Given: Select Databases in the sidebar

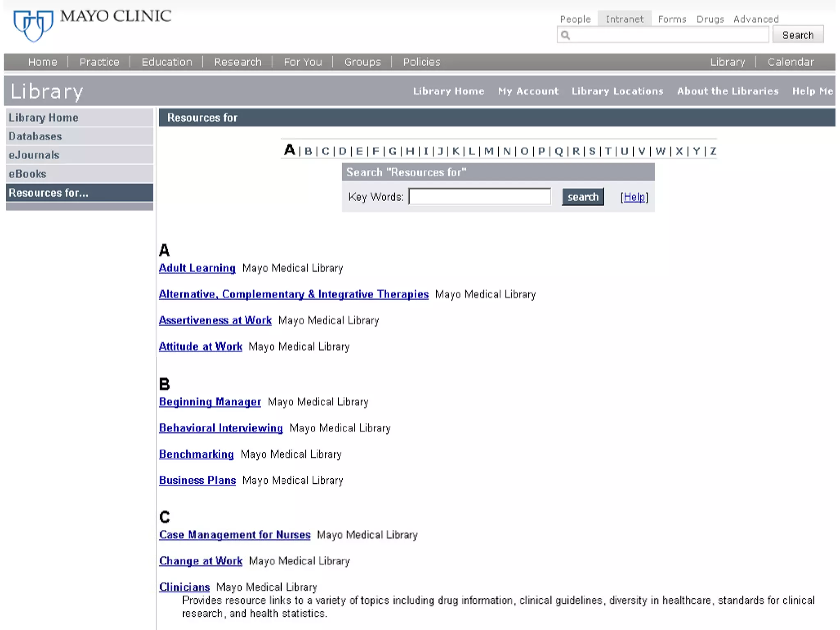Looking at the screenshot, I should pyautogui.click(x=80, y=136).
